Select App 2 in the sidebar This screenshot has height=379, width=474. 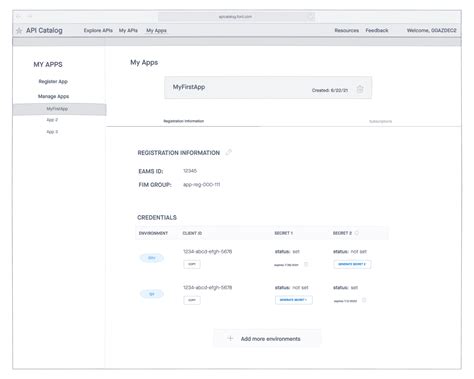pyautogui.click(x=52, y=120)
